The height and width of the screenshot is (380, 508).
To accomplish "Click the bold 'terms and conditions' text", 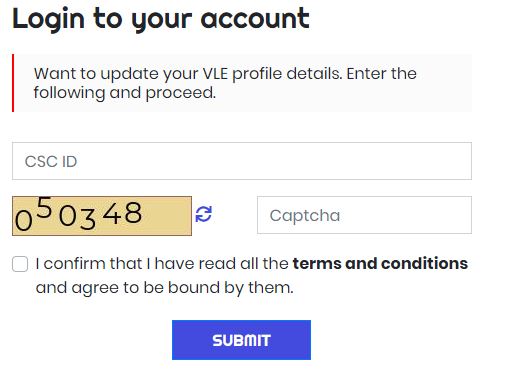I will pyautogui.click(x=380, y=263).
